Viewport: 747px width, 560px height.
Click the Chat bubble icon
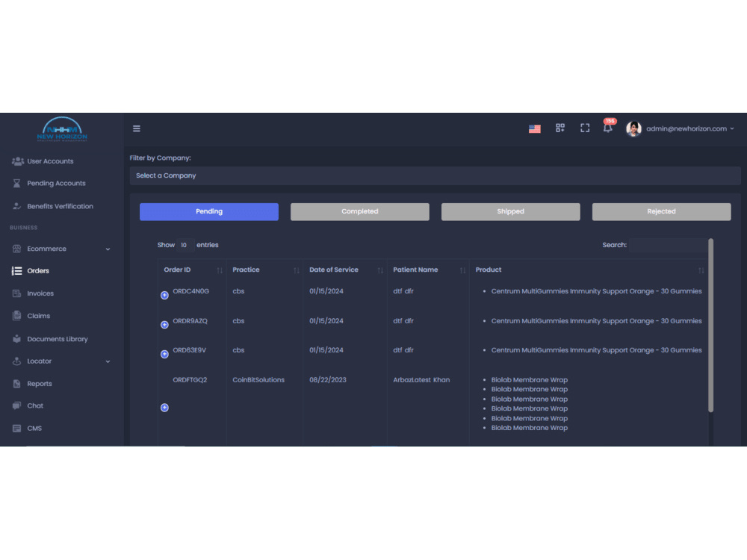pos(16,405)
